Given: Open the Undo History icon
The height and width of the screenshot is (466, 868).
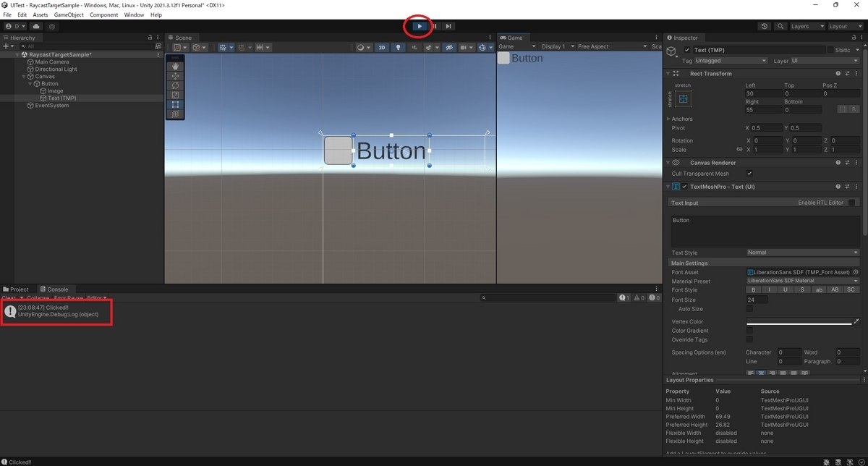Looking at the screenshot, I should (x=765, y=27).
